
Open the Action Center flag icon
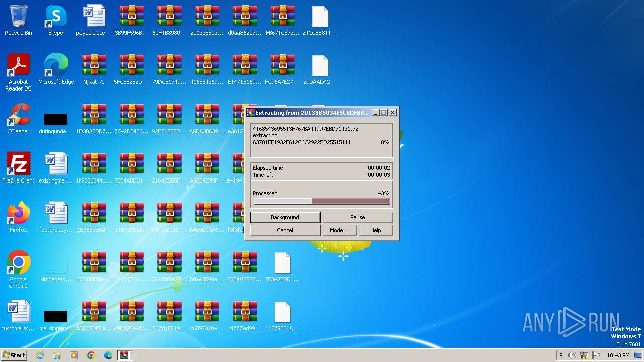click(x=596, y=355)
